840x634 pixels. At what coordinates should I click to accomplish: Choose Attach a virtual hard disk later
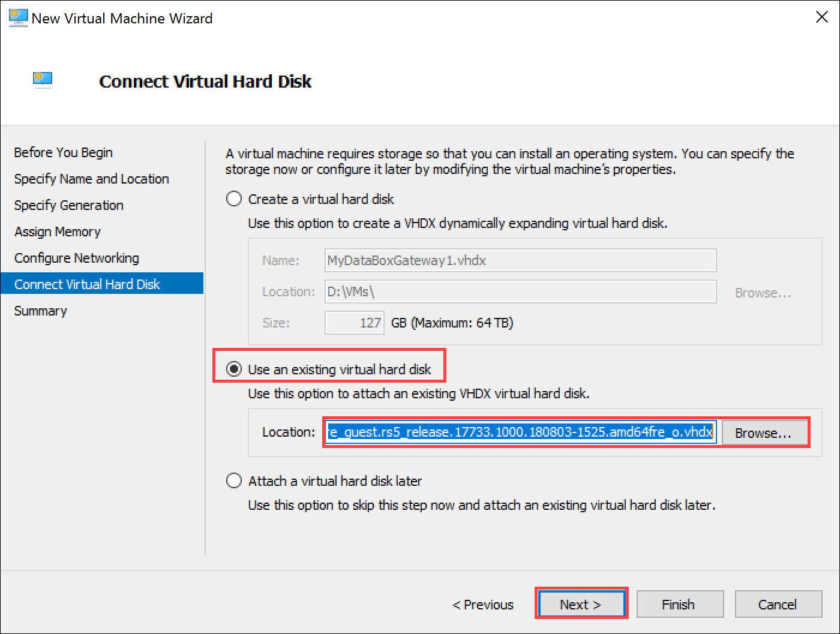tap(233, 480)
